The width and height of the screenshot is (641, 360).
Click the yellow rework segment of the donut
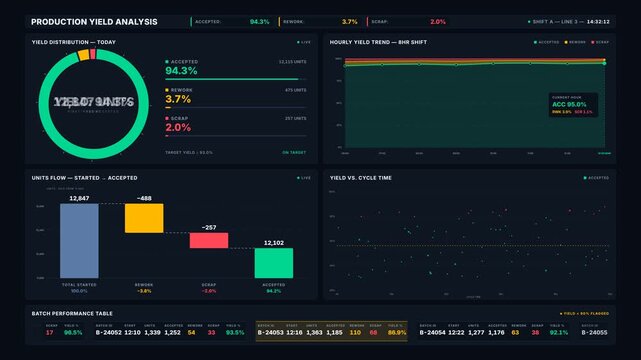pos(83,55)
